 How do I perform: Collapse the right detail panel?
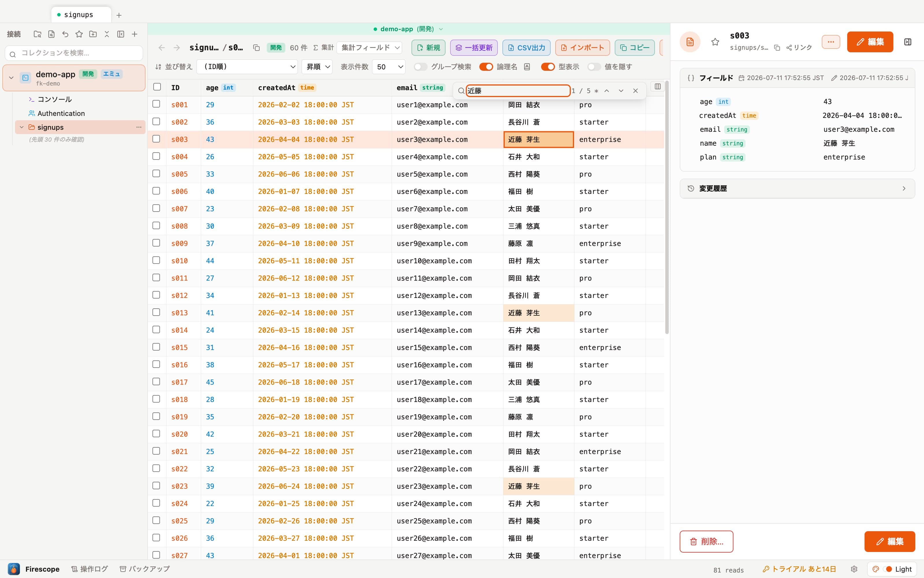click(x=908, y=42)
